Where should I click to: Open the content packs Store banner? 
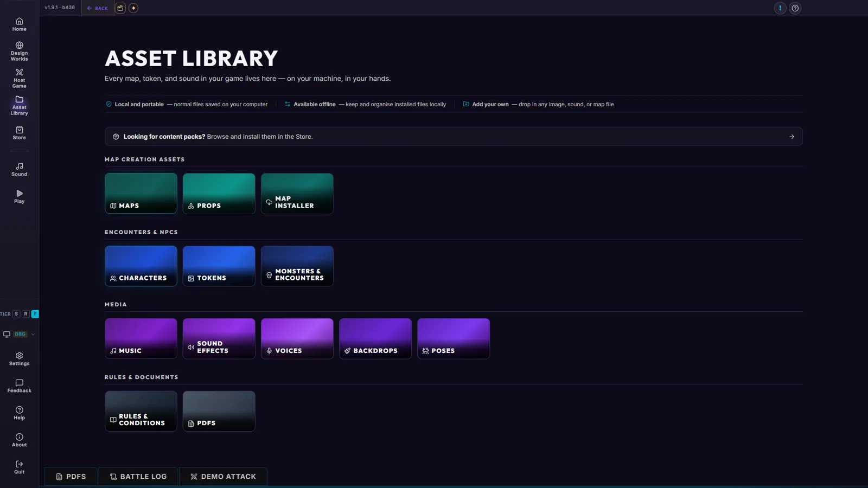coord(454,137)
